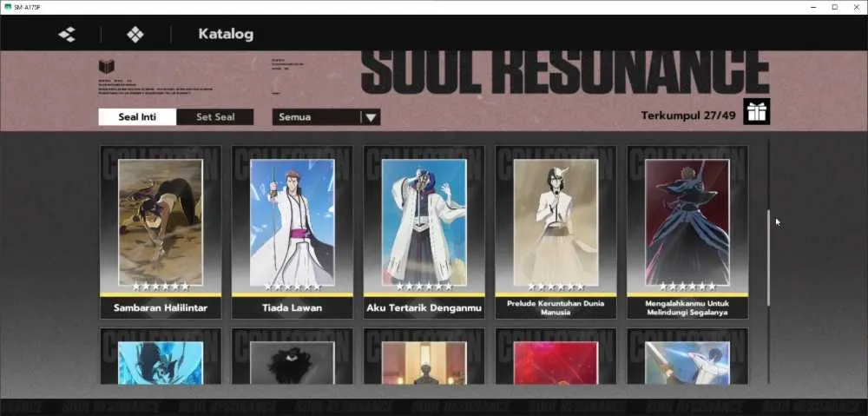Open second-row card with sword-wielding figure
Viewport: 868px width, 416px height.
687,356
